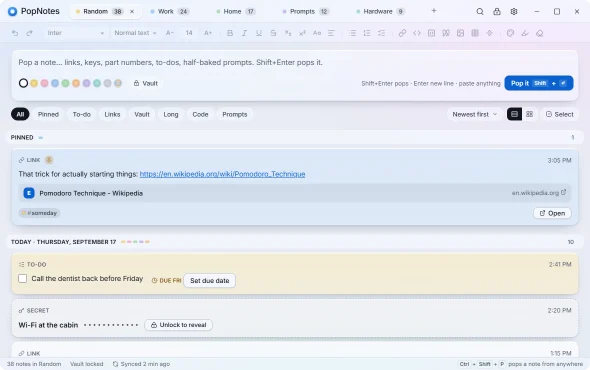Apply superscript formatting
The image size is (590, 370).
point(302,33)
